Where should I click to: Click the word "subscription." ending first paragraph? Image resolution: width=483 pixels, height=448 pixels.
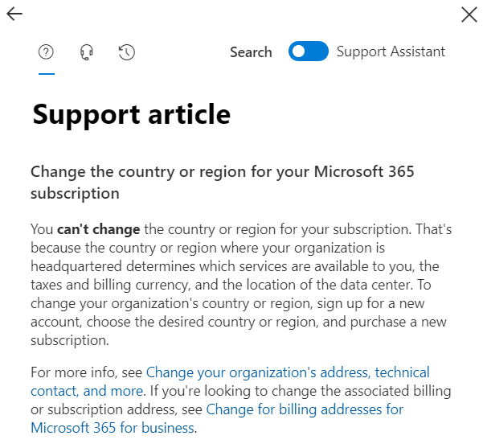point(70,340)
